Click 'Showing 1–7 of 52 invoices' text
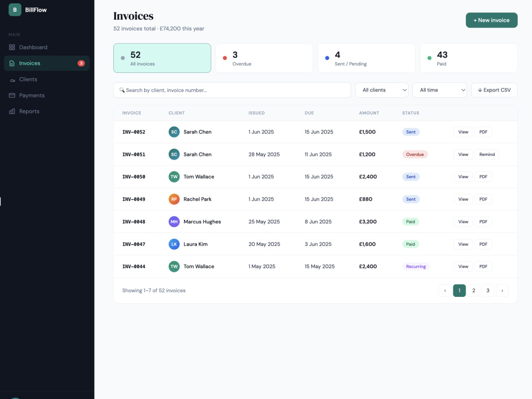This screenshot has height=399, width=532. pos(154,290)
